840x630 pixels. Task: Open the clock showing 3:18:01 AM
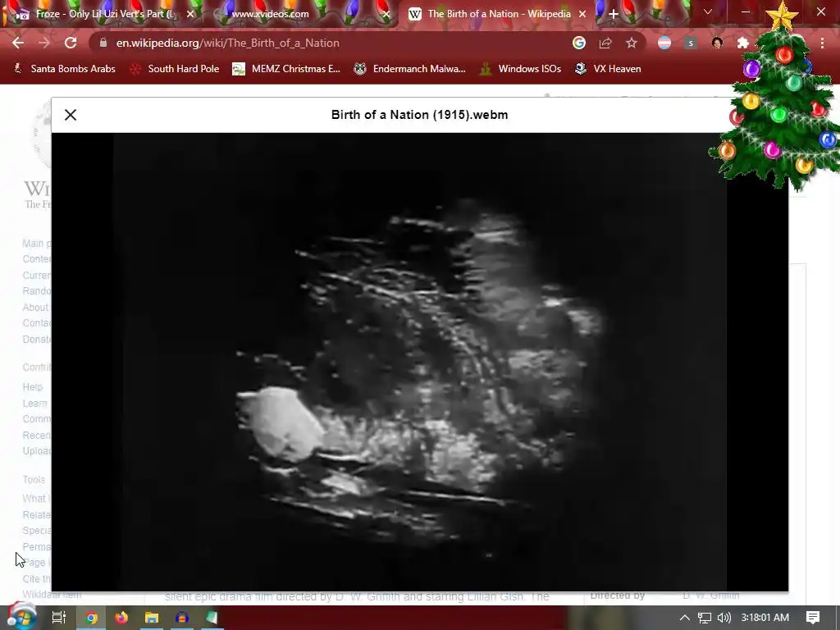coord(765,618)
